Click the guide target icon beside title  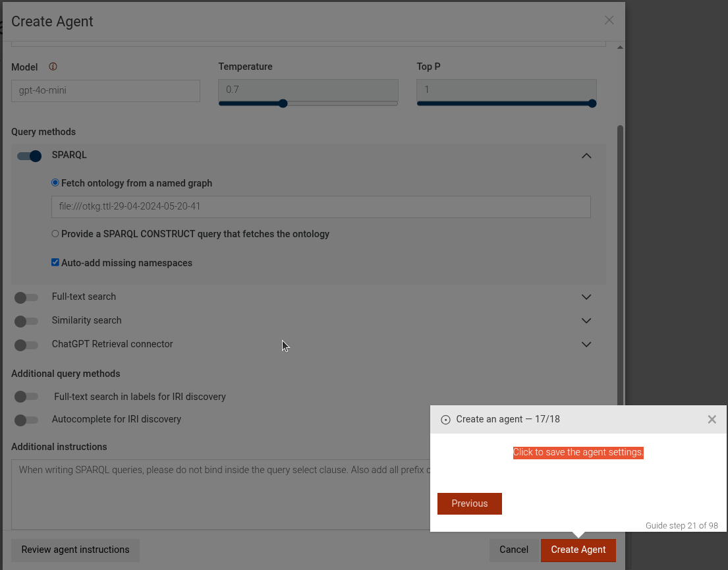pyautogui.click(x=445, y=420)
